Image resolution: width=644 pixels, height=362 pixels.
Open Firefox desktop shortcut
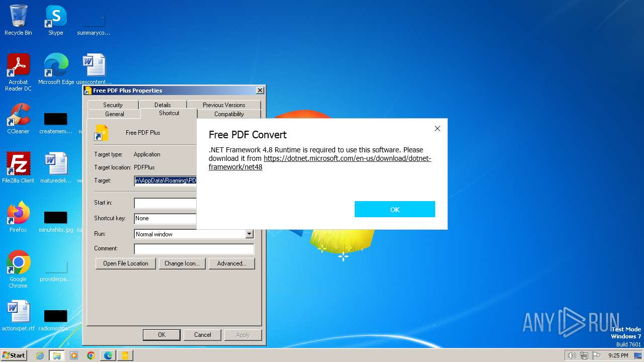click(18, 217)
